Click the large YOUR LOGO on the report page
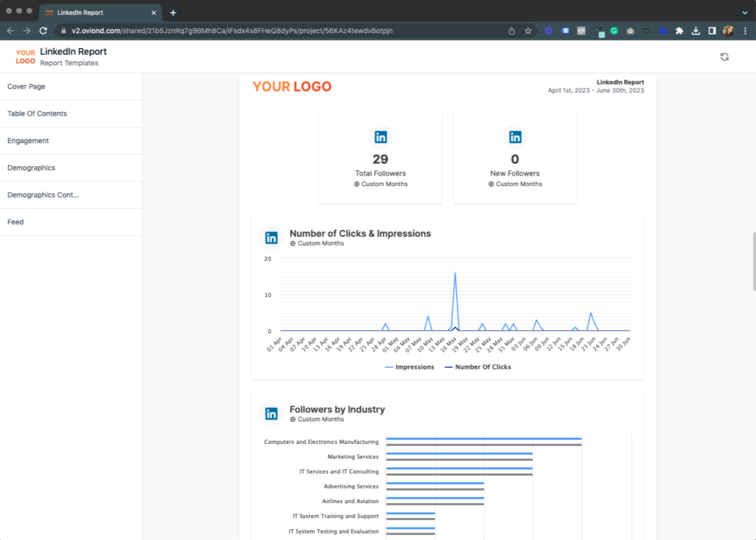The width and height of the screenshot is (756, 540). (292, 87)
